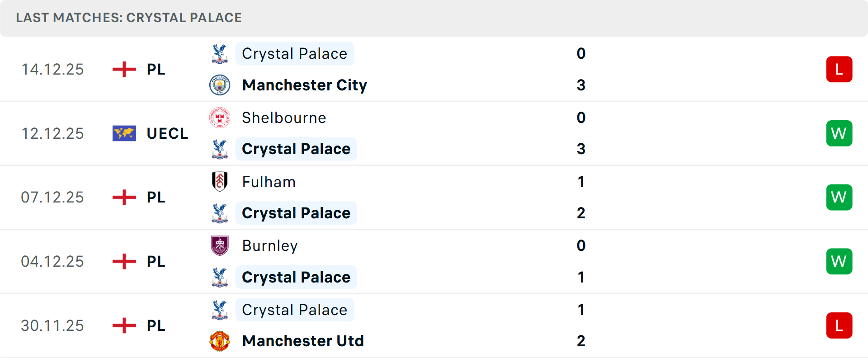Open the Manchester City team link
868x358 pixels.
(304, 85)
